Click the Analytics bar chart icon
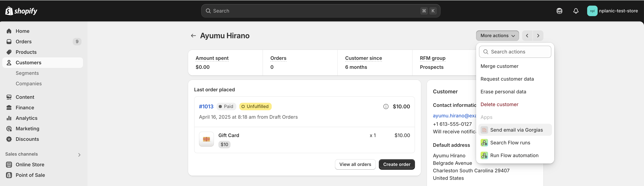The image size is (644, 186). click(x=9, y=118)
